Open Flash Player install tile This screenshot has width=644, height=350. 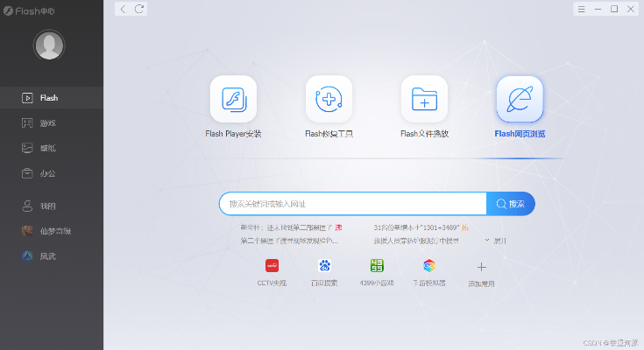[233, 99]
